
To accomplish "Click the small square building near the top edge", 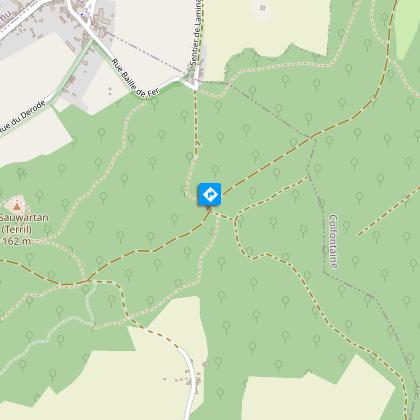I will pos(263,8).
